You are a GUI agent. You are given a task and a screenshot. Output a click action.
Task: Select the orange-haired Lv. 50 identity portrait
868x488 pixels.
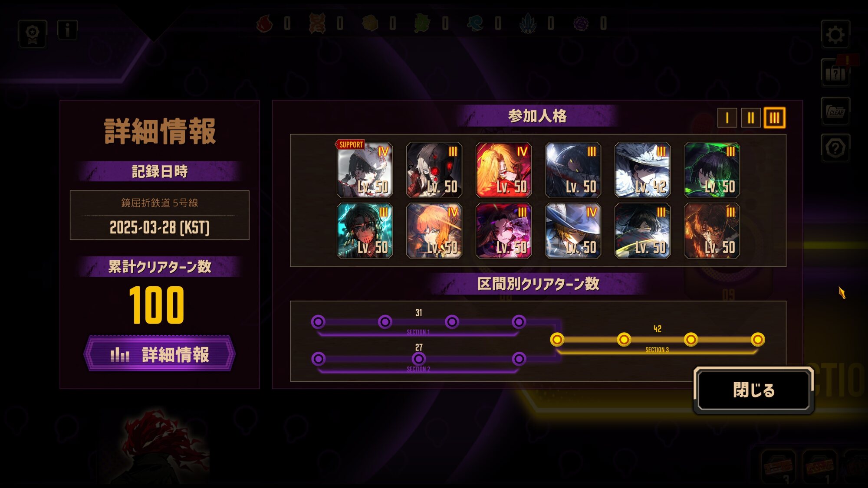click(x=434, y=231)
